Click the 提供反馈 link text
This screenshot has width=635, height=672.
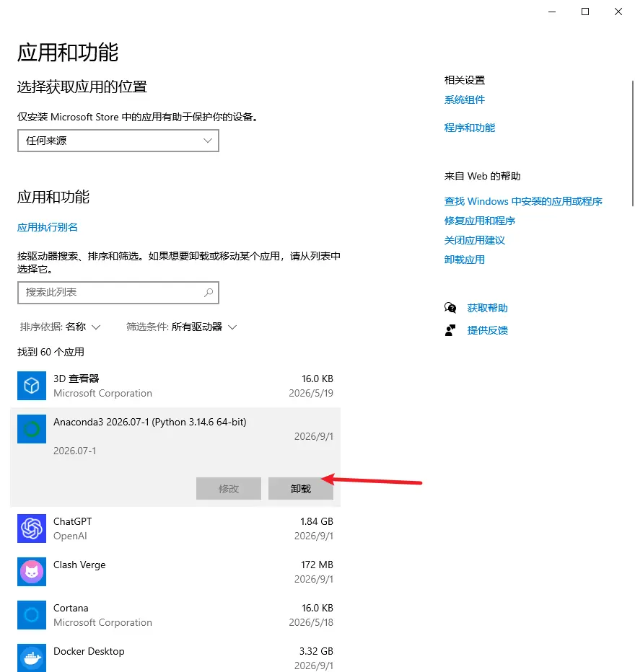click(488, 330)
